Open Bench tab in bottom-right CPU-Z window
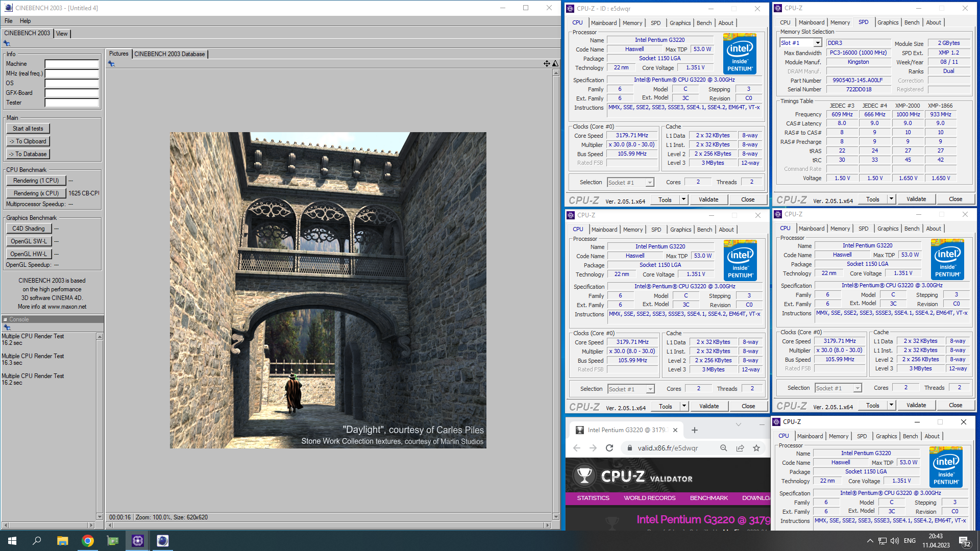Screen dimensions: 980x551 [x=910, y=436]
